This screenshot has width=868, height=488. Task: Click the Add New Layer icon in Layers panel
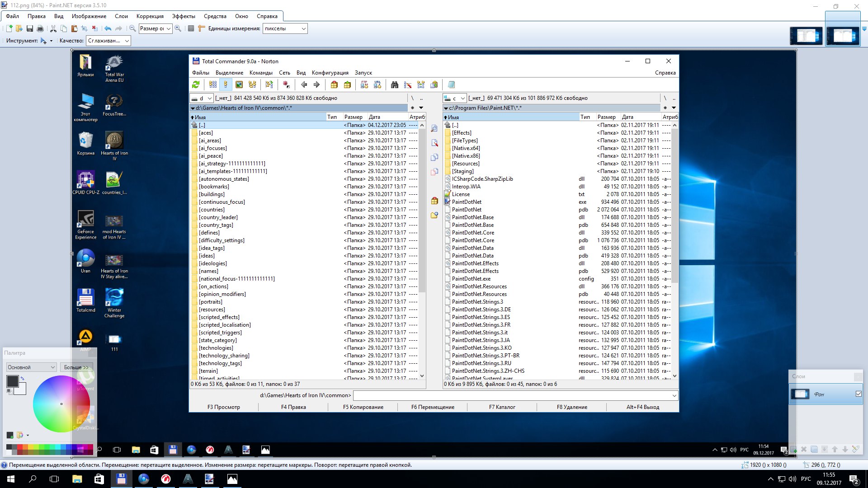pos(794,450)
